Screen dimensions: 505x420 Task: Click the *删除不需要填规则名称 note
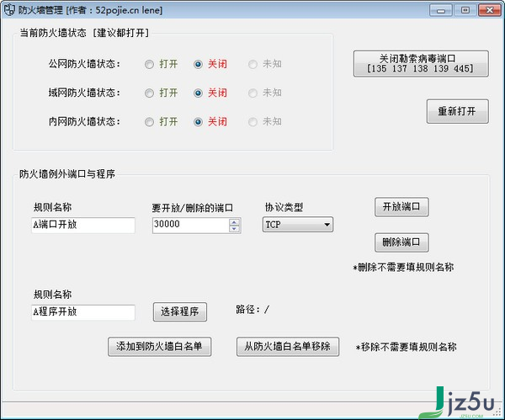tap(403, 267)
